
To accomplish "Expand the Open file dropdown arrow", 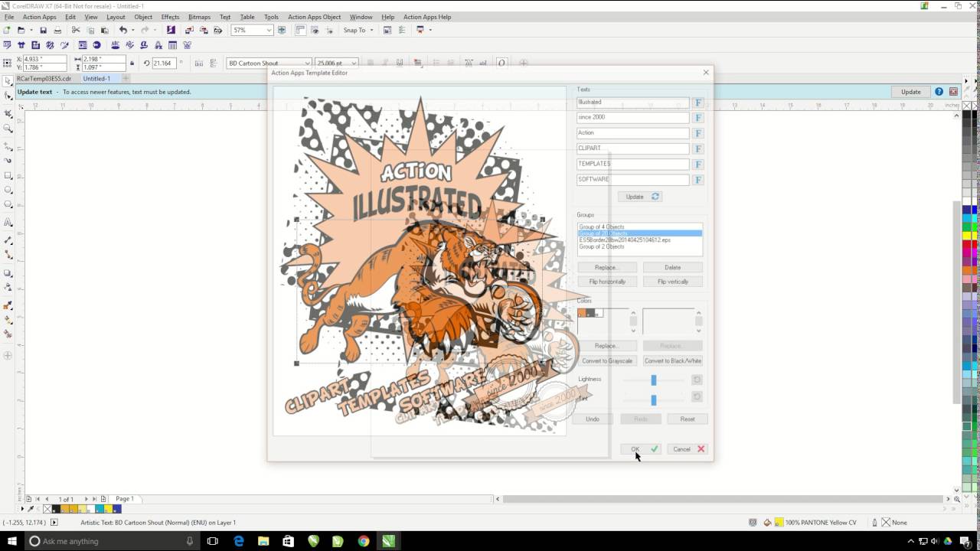I will tap(31, 30).
